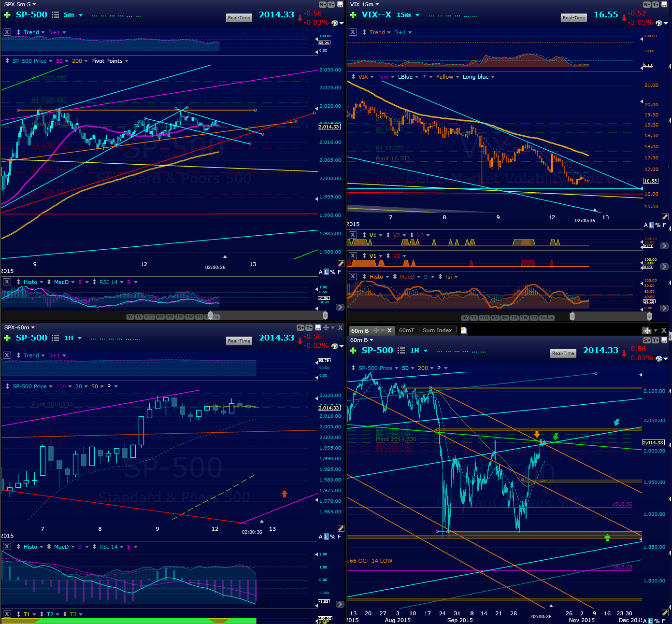Open the drawing tools pencil icon on the SPX 5m chart
Viewport: 672px width, 624px height.
341,264
